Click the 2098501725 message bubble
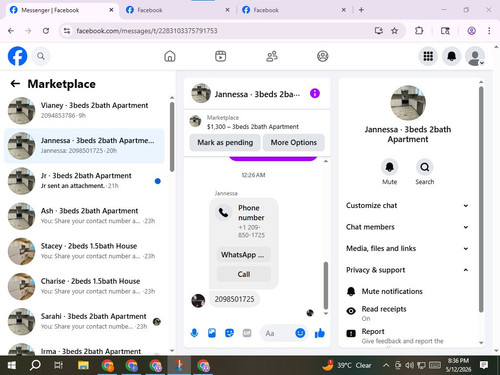 (x=234, y=299)
